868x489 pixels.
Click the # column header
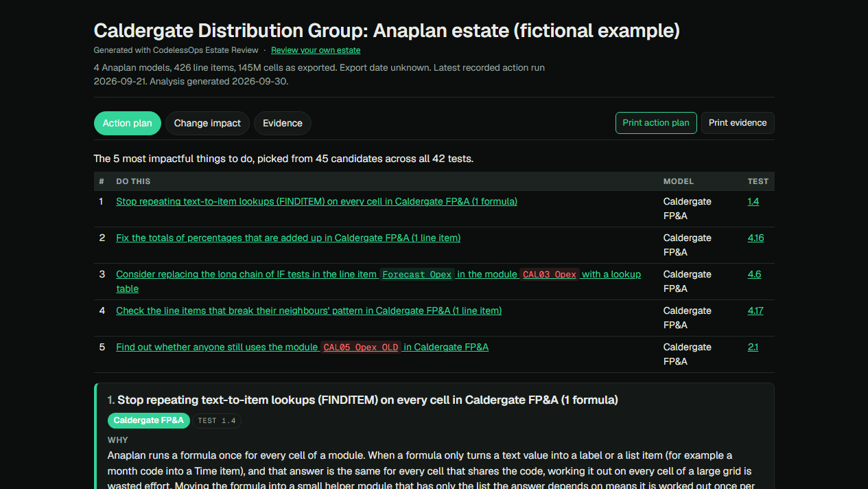(x=102, y=181)
